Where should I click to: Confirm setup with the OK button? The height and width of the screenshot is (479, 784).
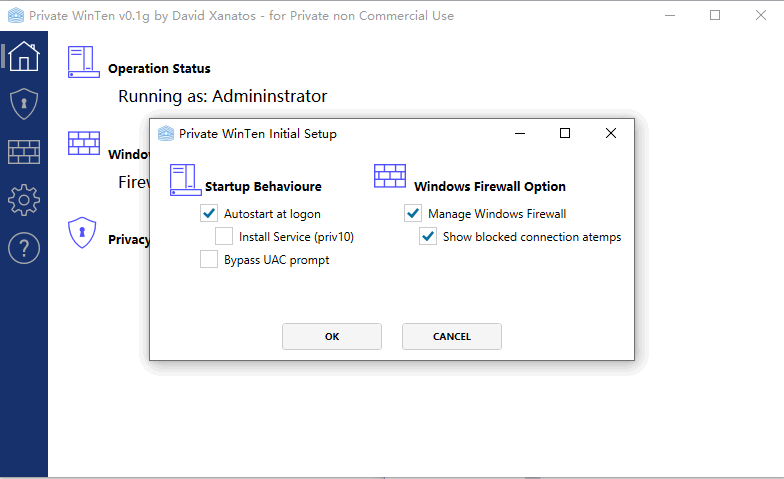coord(332,337)
